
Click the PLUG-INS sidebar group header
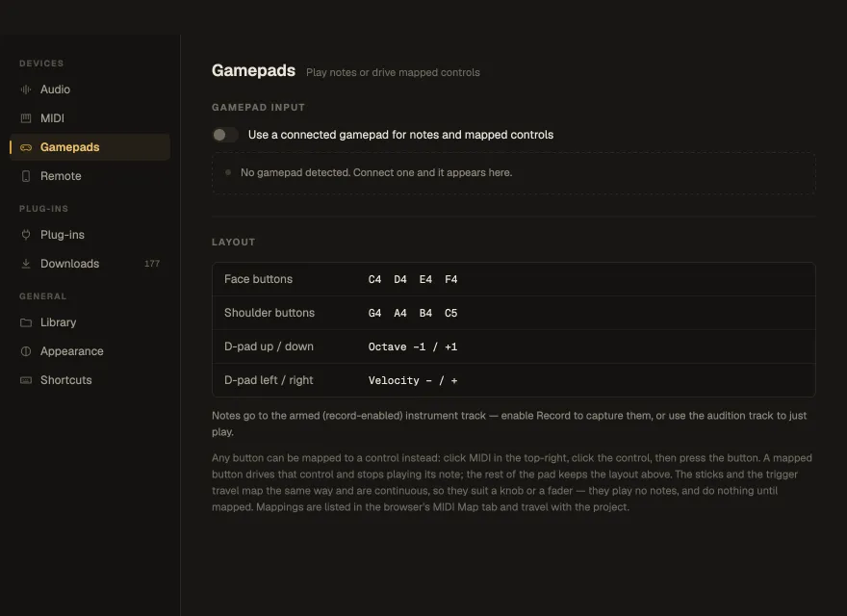coord(43,209)
